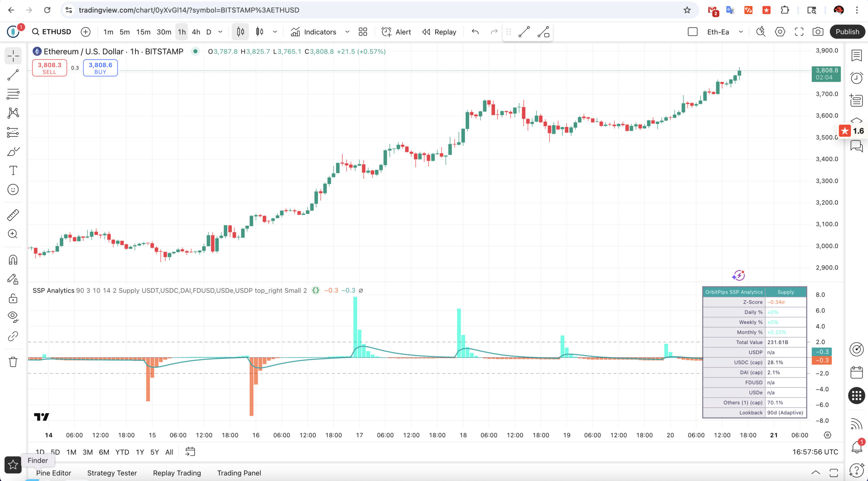Remove drawings with trash icon
The width and height of the screenshot is (868, 481).
point(13,362)
